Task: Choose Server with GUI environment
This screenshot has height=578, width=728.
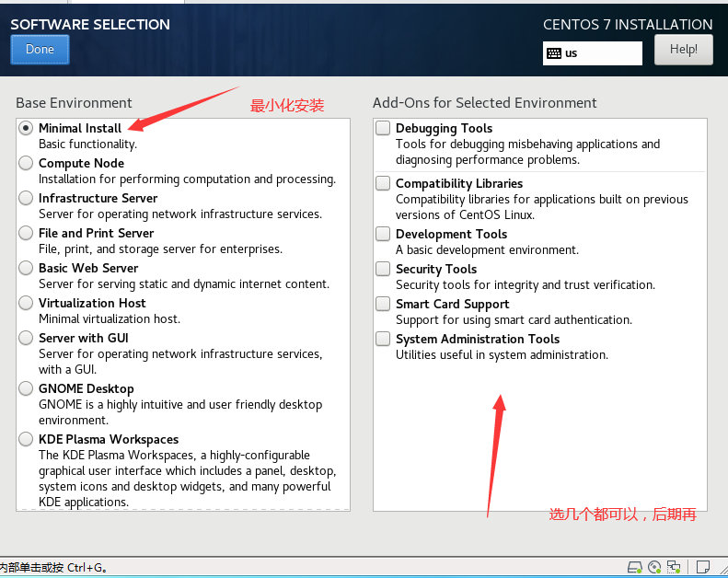Action: 26,338
